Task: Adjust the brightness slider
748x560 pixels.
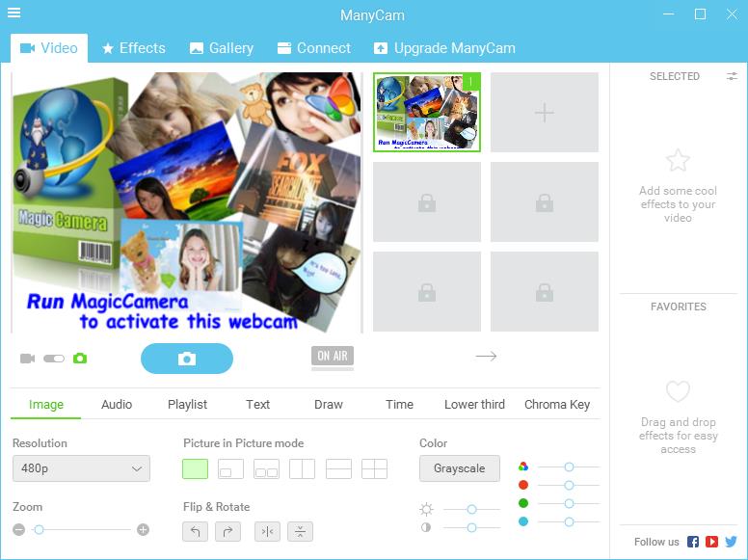Action: click(472, 509)
